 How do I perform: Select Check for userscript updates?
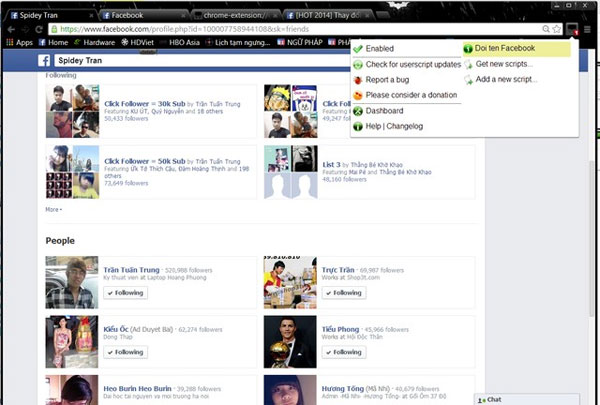[406, 64]
